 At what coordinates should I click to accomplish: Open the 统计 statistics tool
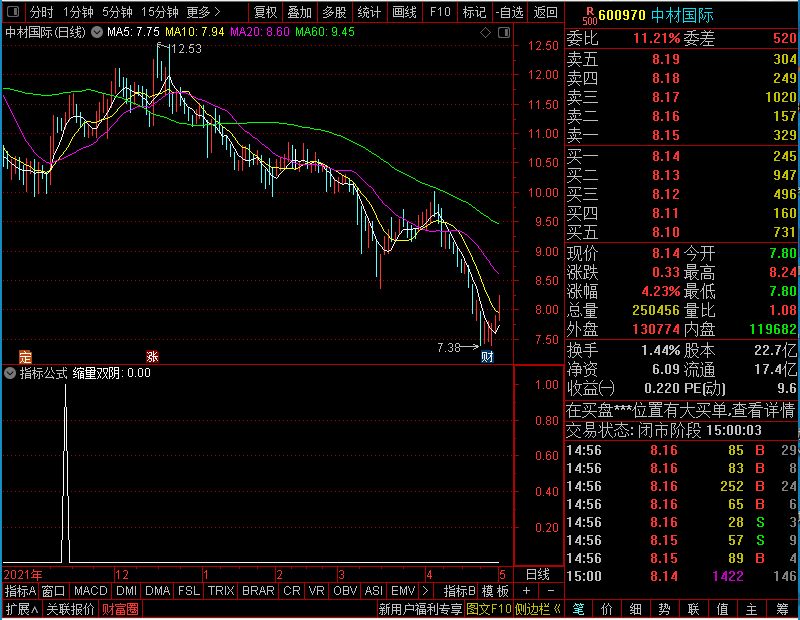click(x=369, y=12)
